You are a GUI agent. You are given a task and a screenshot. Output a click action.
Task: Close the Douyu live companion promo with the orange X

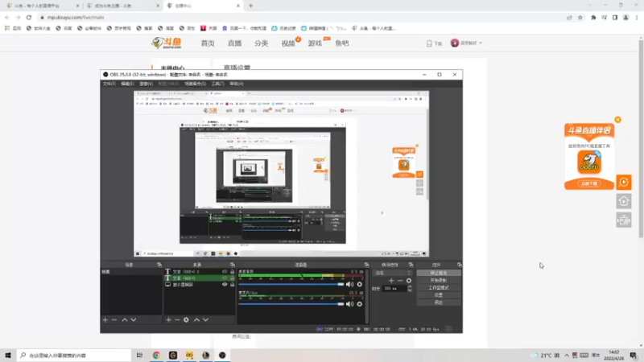617,120
